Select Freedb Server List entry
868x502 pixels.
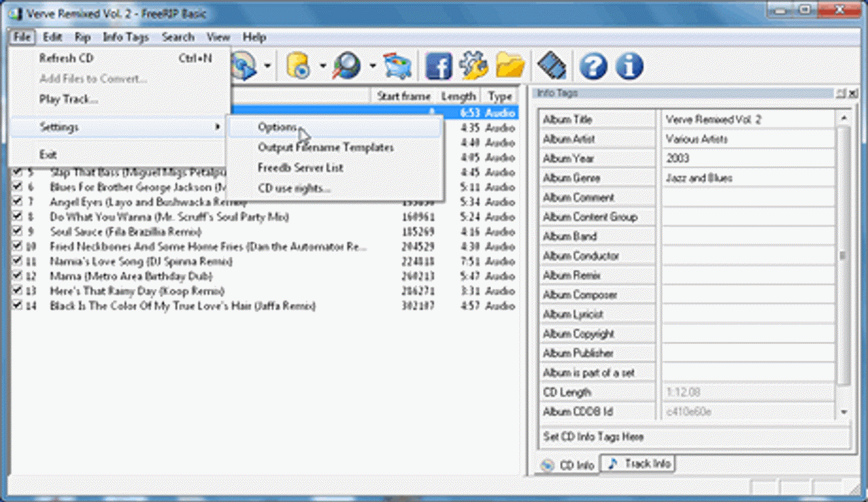click(335, 168)
